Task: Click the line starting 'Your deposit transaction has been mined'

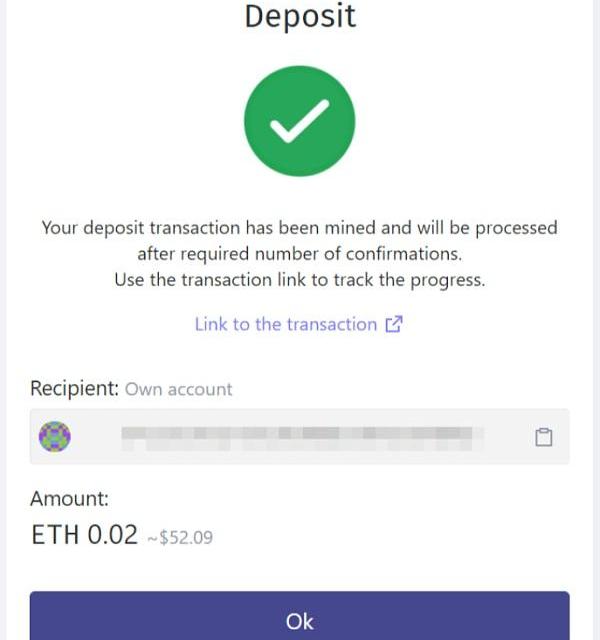Action: (x=300, y=228)
